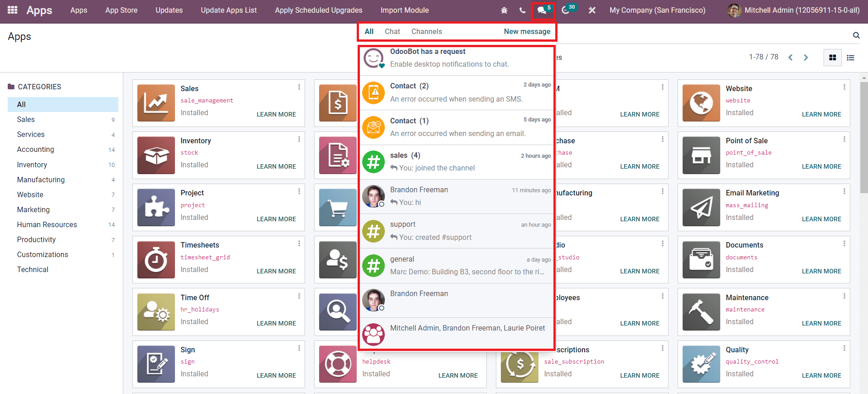This screenshot has width=868, height=394.
Task: Click the Helpdesk lifebuoy app icon
Action: 338,364
